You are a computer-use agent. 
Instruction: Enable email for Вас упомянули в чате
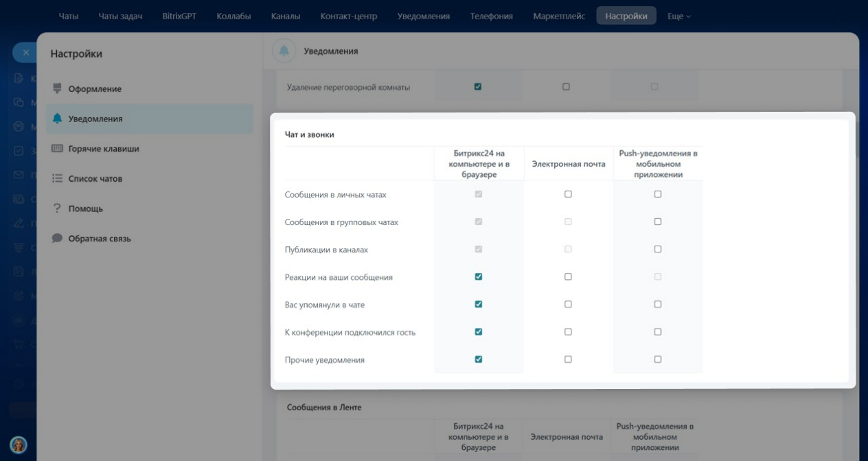[568, 305]
